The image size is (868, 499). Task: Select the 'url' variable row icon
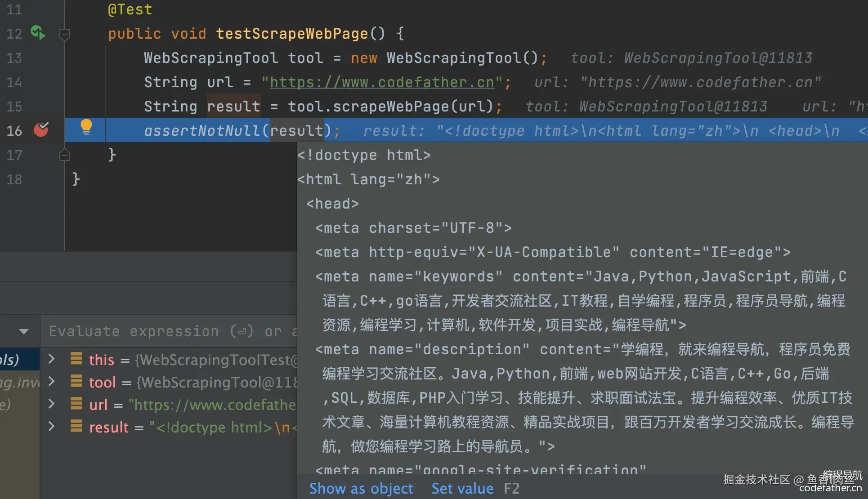76,404
